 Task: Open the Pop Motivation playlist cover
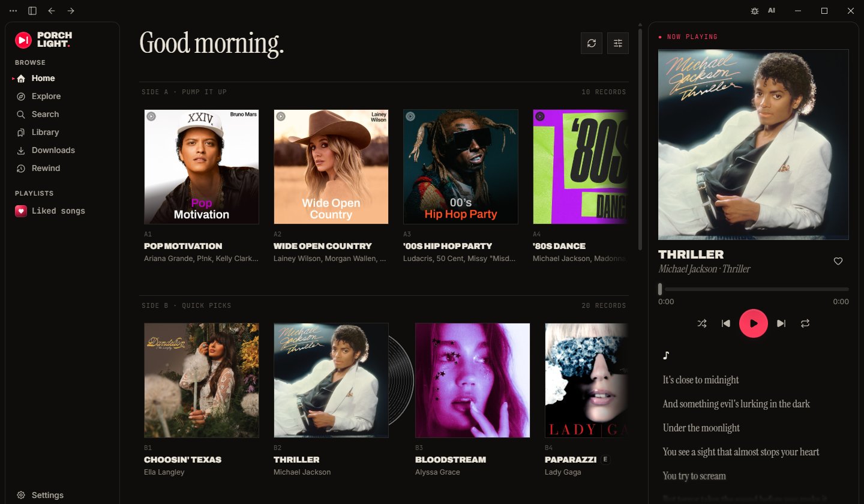tap(202, 167)
